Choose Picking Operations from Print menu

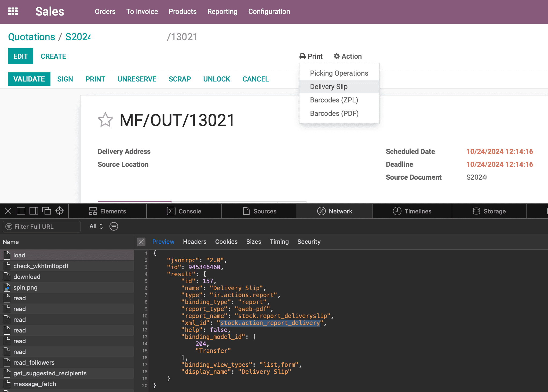(339, 73)
